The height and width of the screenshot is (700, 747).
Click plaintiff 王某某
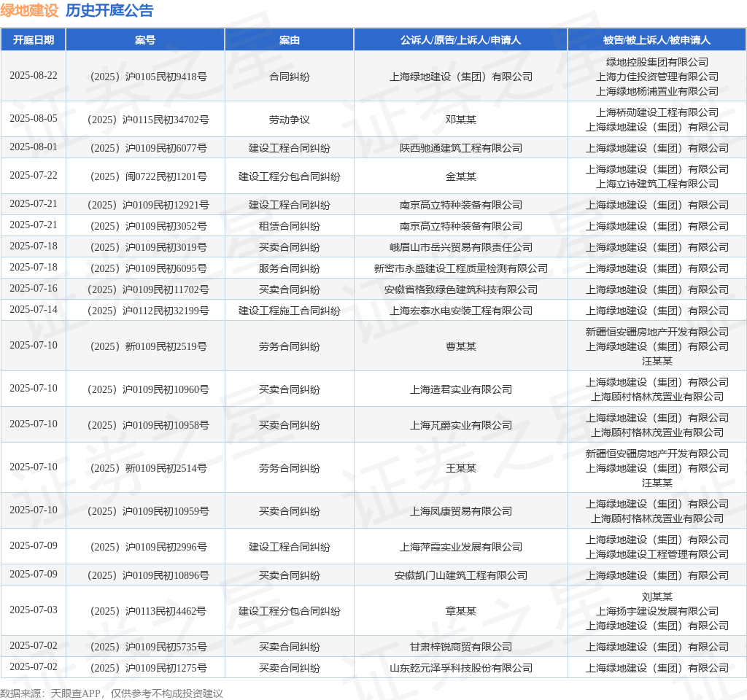pyautogui.click(x=461, y=468)
